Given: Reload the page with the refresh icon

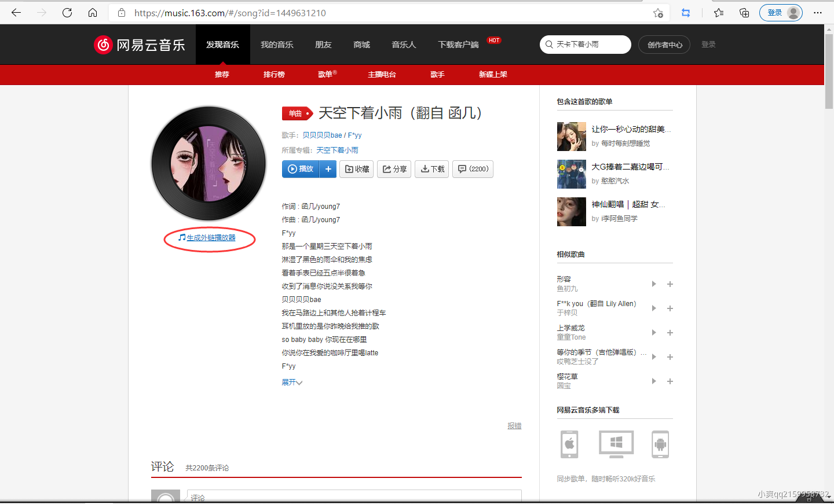Looking at the screenshot, I should coord(67,13).
